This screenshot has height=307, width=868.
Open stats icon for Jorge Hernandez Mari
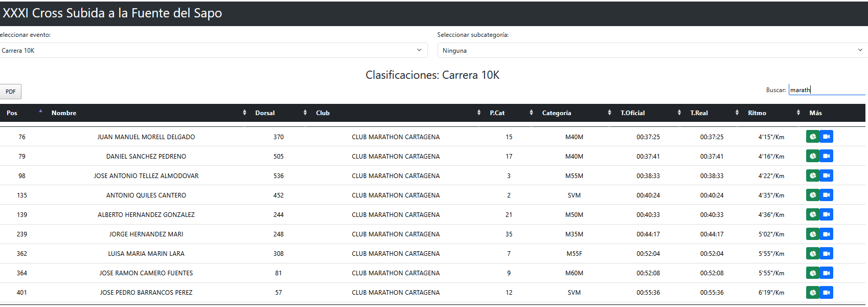tap(813, 234)
